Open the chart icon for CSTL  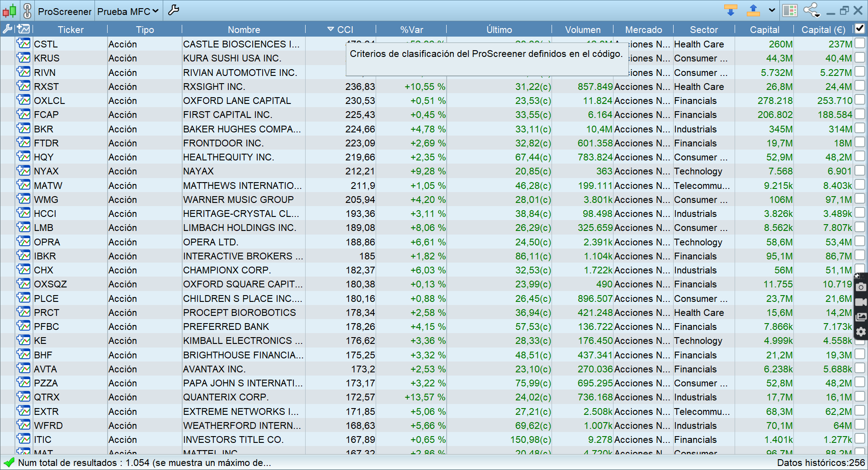pos(23,43)
